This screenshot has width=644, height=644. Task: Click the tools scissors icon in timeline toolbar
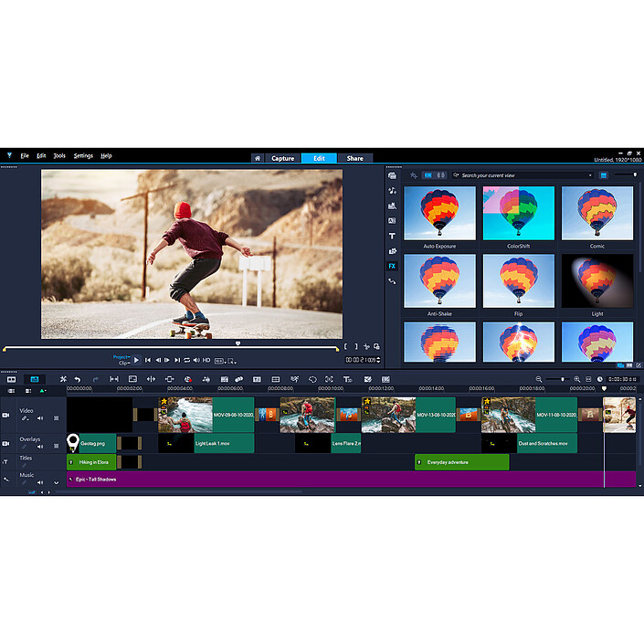(63, 379)
